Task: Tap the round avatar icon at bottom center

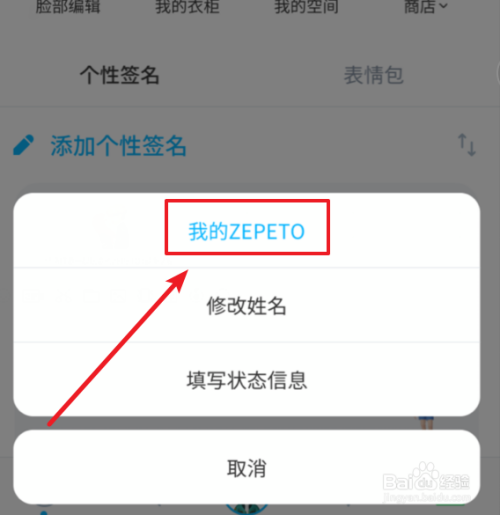Action: point(247,509)
